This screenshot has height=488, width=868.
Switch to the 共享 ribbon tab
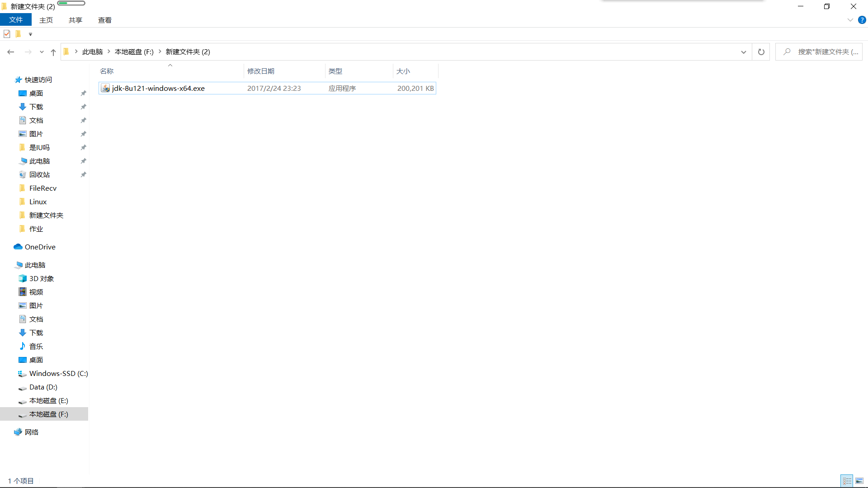click(x=75, y=20)
